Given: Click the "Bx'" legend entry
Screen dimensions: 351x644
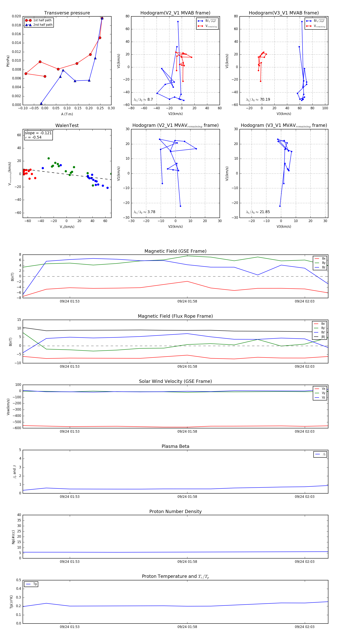Looking at the screenshot, I should click(x=320, y=324).
